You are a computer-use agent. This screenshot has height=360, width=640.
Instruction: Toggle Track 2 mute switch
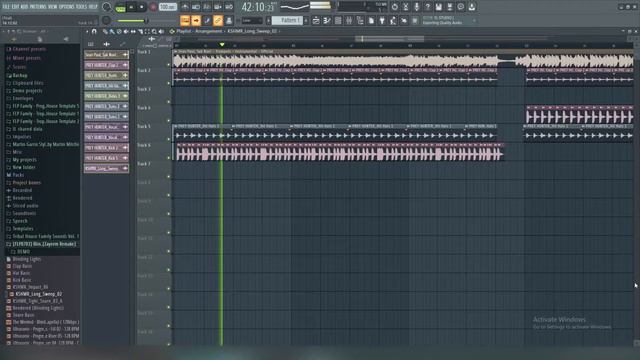pos(169,83)
